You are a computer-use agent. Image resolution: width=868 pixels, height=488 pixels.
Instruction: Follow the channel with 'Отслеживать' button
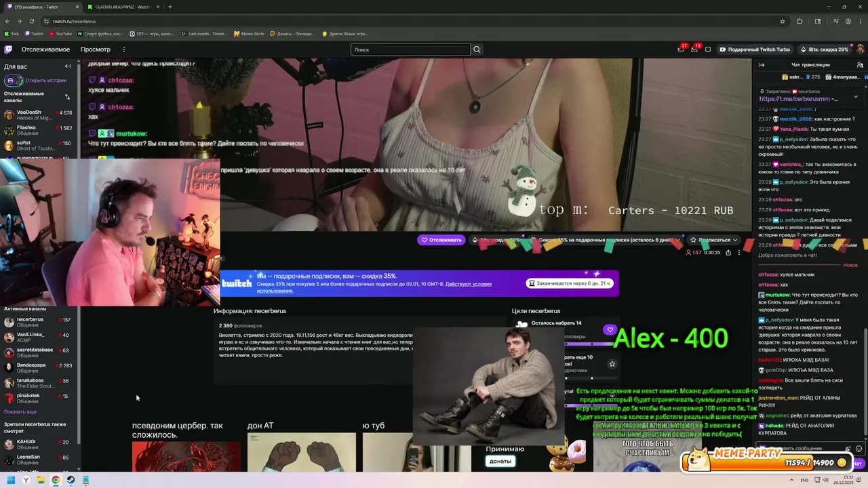pos(441,240)
